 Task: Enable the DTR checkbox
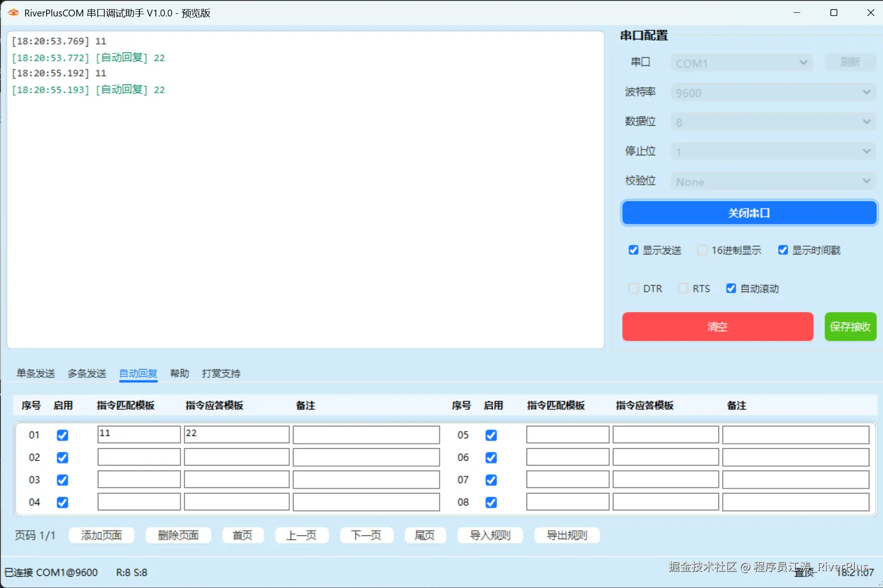tap(633, 288)
